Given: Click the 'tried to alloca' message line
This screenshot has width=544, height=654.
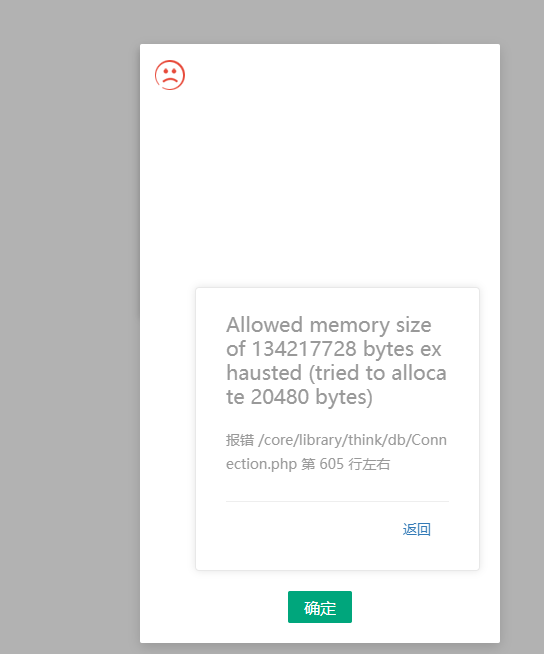Looking at the screenshot, I should pos(378,373).
